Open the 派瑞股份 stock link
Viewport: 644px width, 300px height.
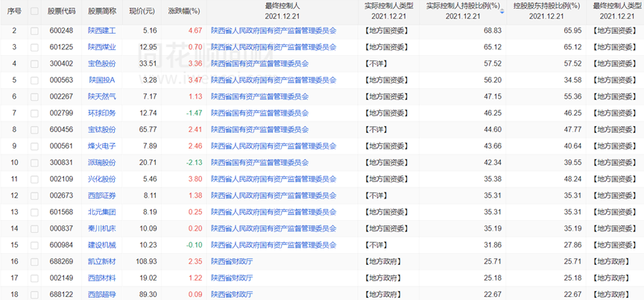click(102, 163)
